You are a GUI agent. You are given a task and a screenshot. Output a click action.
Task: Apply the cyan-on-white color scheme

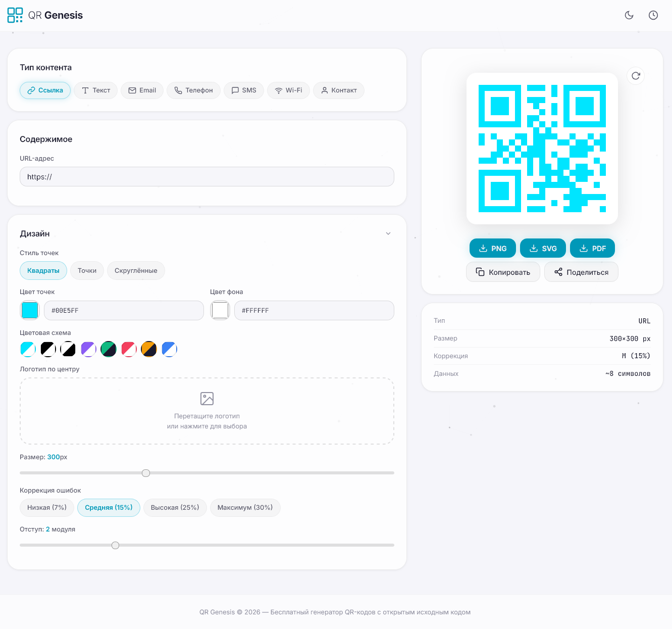pos(28,349)
